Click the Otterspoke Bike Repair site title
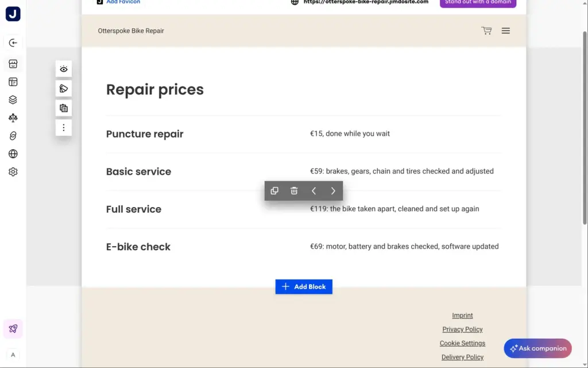The image size is (588, 368). point(131,31)
